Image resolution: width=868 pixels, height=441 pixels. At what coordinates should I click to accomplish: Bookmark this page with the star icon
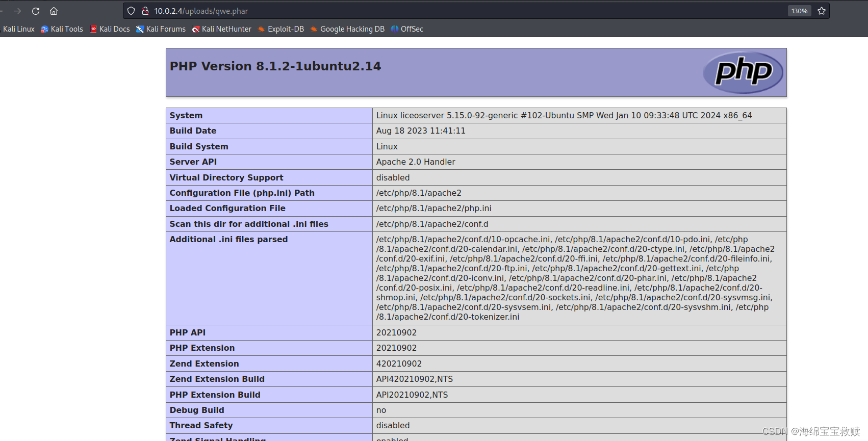(x=822, y=11)
